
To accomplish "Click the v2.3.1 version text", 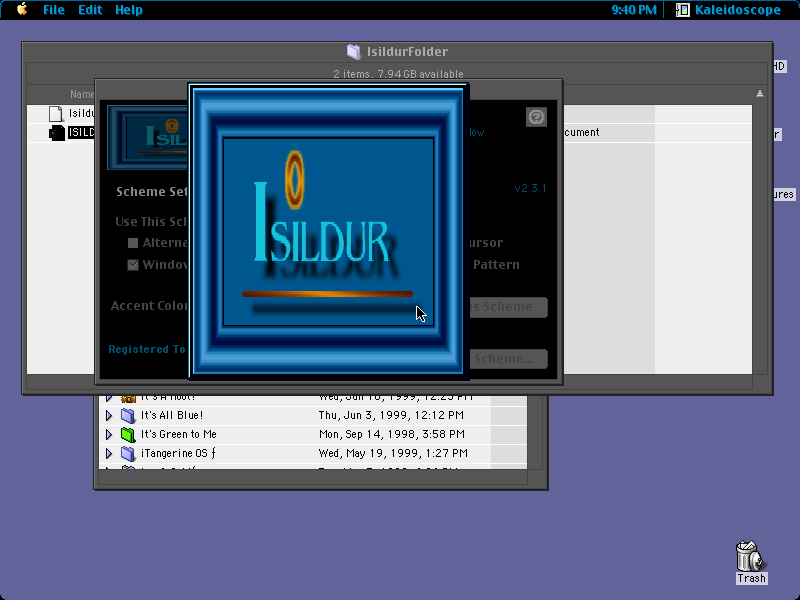I will pos(531,188).
